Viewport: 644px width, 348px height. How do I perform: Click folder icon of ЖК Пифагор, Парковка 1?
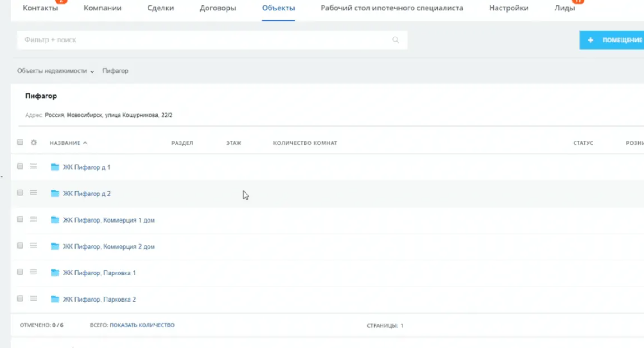click(x=55, y=273)
